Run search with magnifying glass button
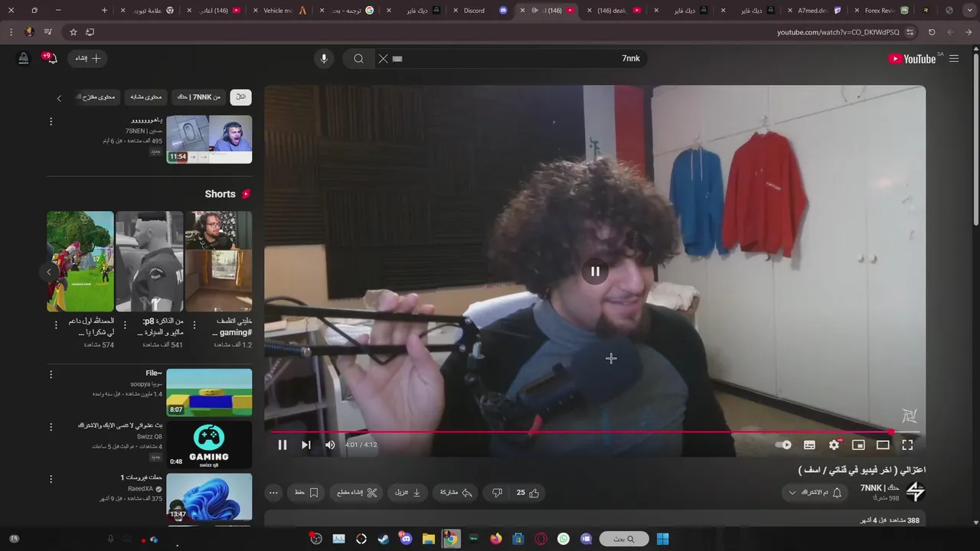980x551 pixels. point(358,58)
